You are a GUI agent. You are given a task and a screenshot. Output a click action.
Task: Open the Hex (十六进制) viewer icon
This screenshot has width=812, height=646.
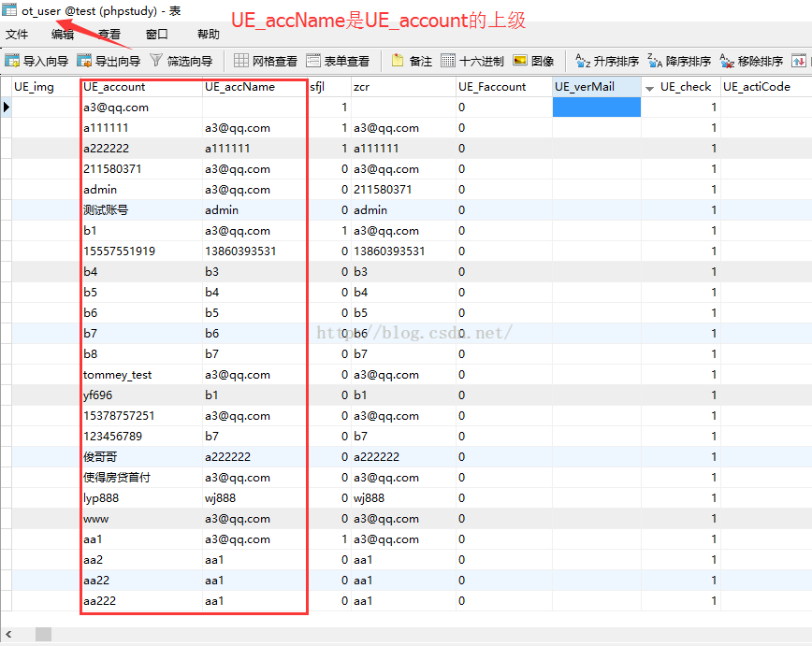pos(448,61)
